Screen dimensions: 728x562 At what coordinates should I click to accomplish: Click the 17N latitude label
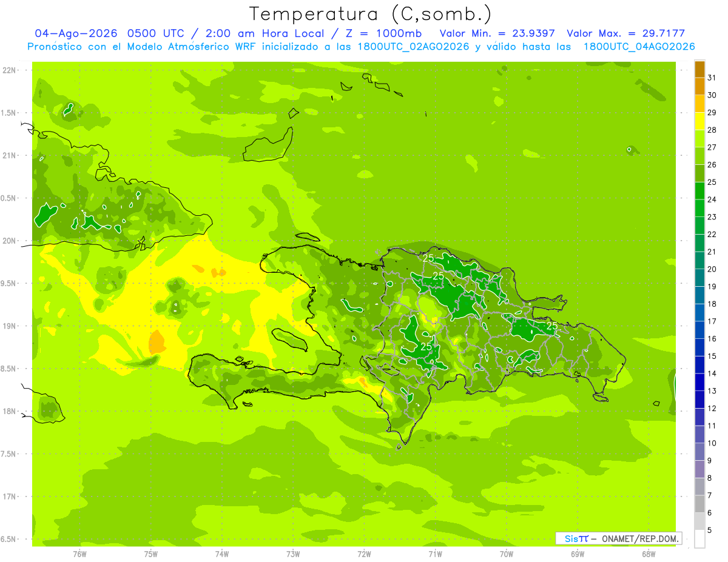[x=10, y=497]
